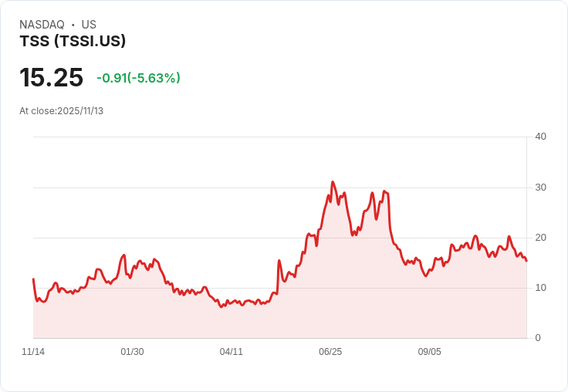The height and width of the screenshot is (392, 568).
Task: Select the 11/14 date on the time axis
Action: pos(33,352)
